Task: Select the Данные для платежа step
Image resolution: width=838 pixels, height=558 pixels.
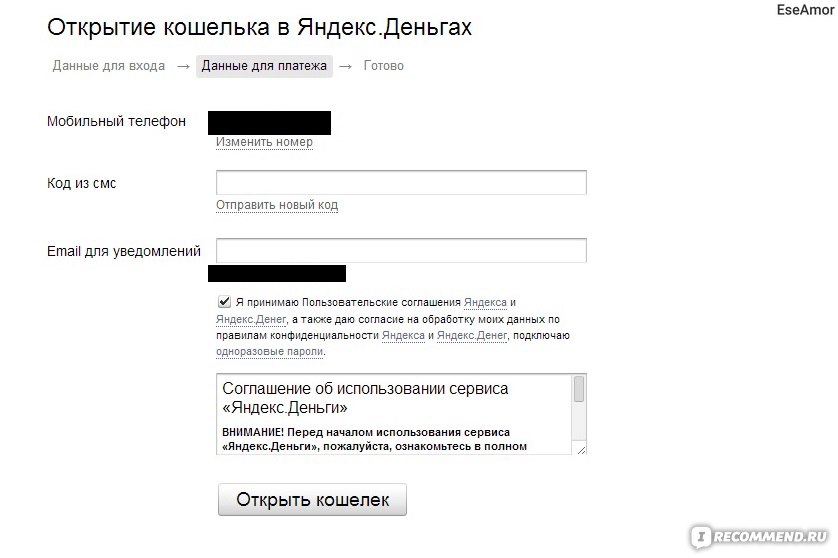Action: [x=264, y=66]
